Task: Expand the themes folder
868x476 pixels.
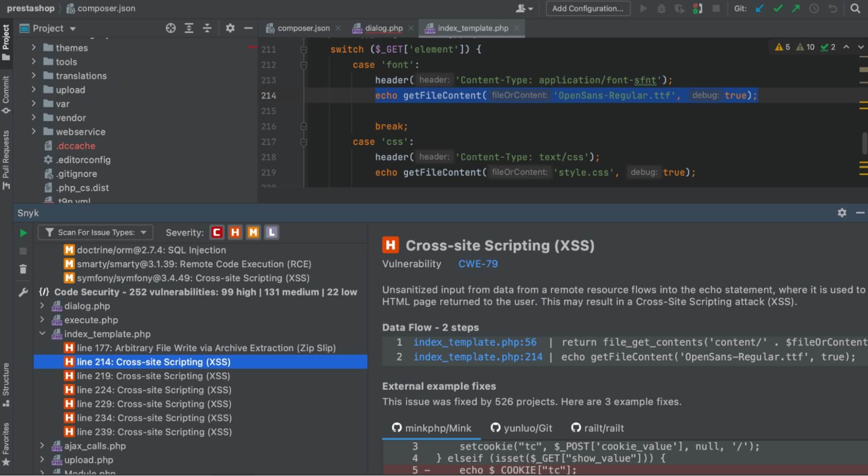Action: click(x=33, y=47)
